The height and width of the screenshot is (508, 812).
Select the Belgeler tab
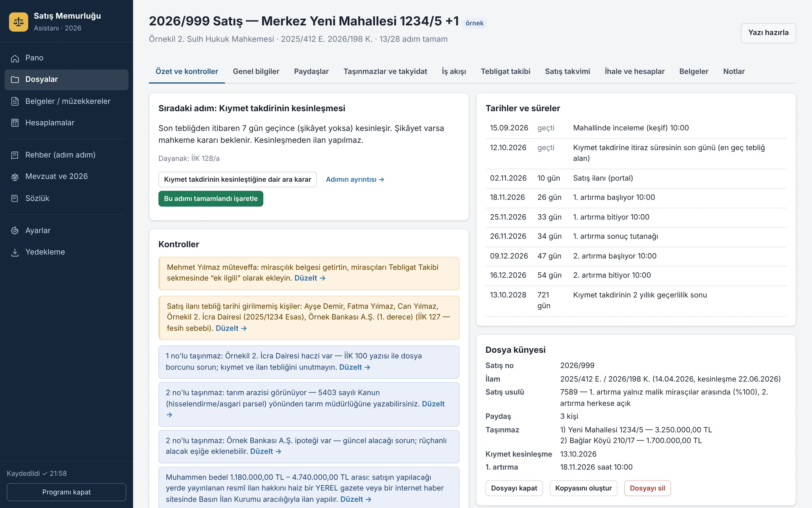coord(694,71)
